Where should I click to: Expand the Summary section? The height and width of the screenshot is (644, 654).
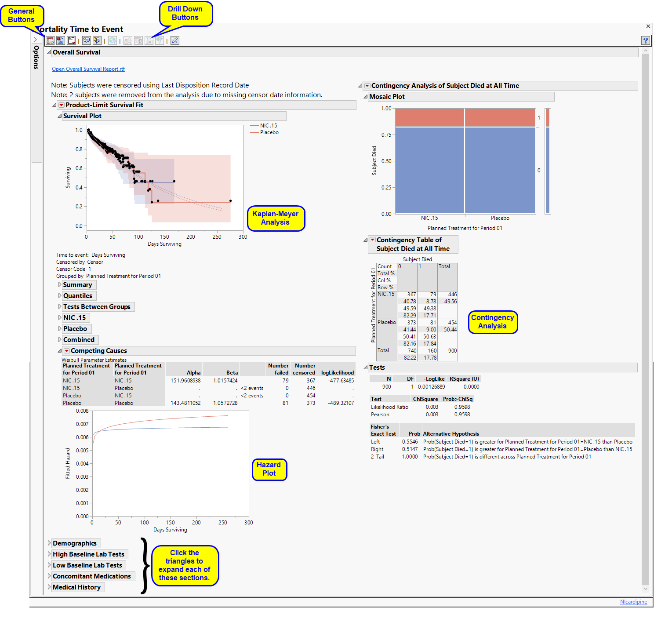(x=60, y=285)
